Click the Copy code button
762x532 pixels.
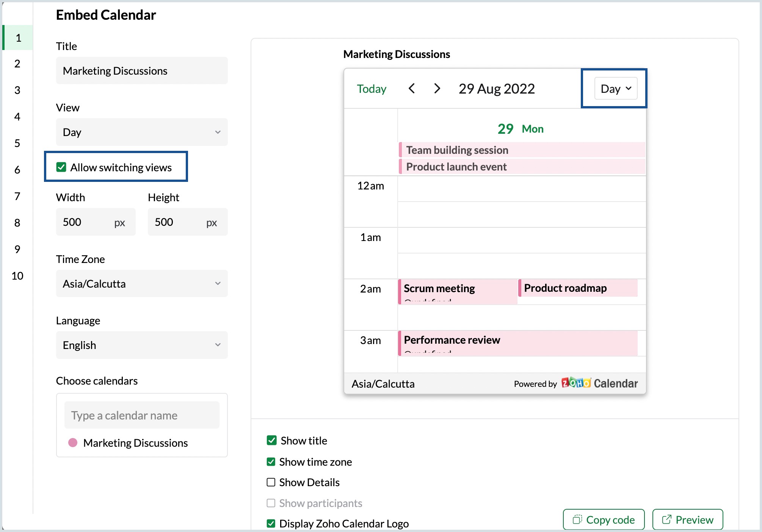point(604,519)
